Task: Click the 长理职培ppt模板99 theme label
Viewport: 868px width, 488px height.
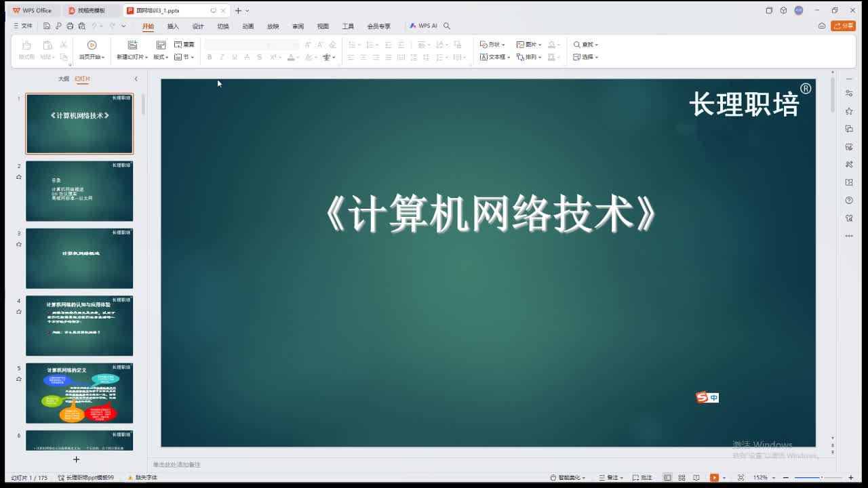Action: click(86, 477)
